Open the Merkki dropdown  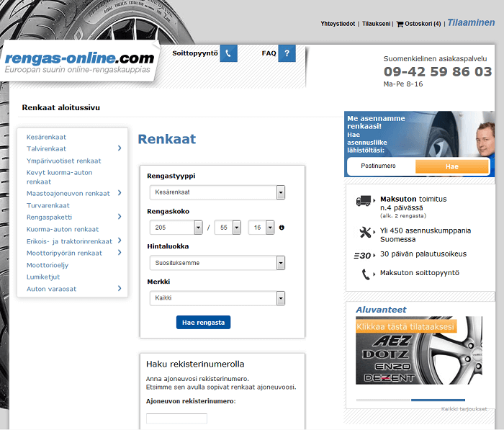pyautogui.click(x=217, y=298)
